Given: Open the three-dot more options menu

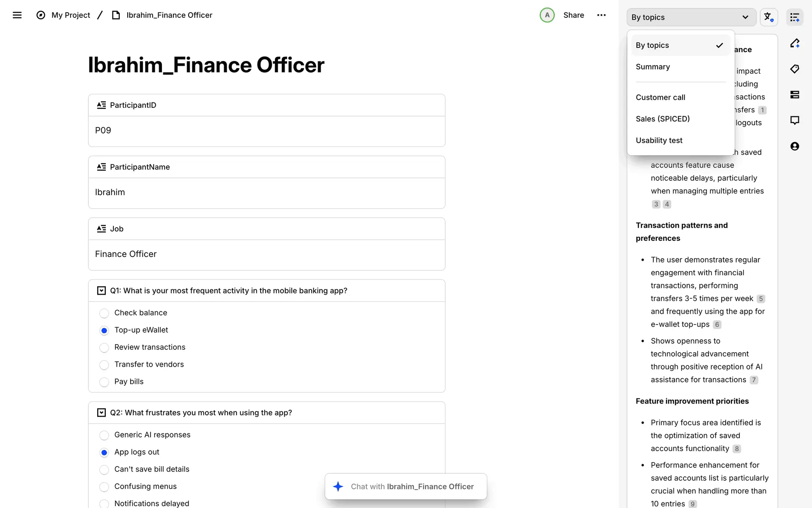Looking at the screenshot, I should [x=601, y=15].
